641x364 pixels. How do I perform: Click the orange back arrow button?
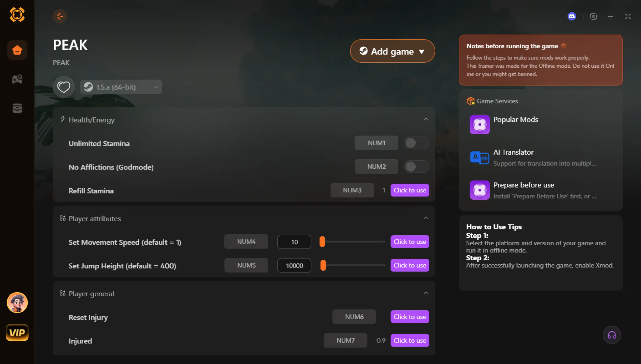(x=60, y=16)
